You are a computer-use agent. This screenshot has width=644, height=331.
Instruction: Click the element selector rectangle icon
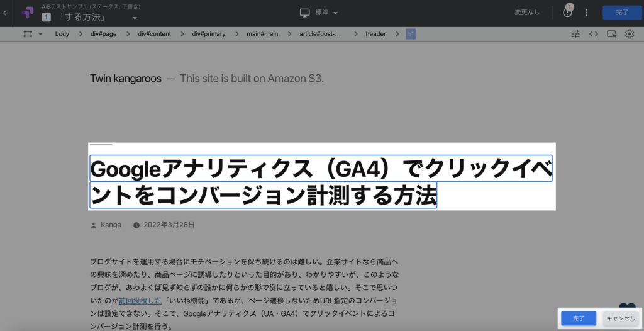coord(28,34)
